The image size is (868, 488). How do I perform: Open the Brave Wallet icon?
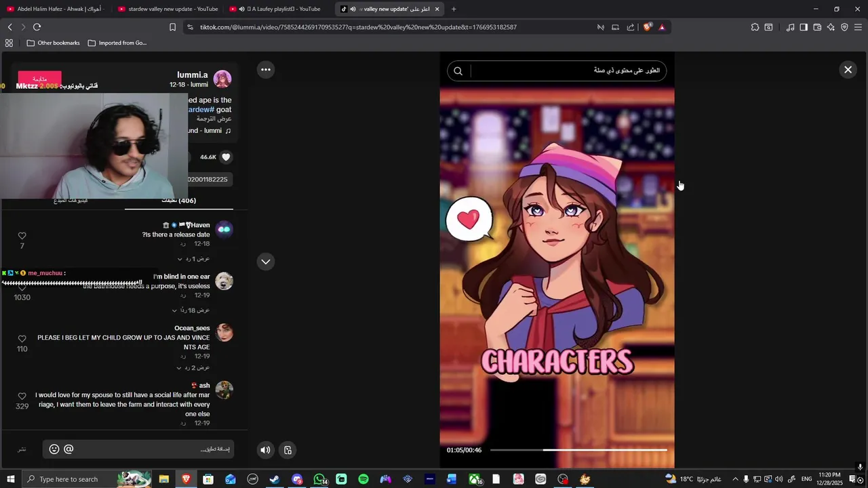817,27
